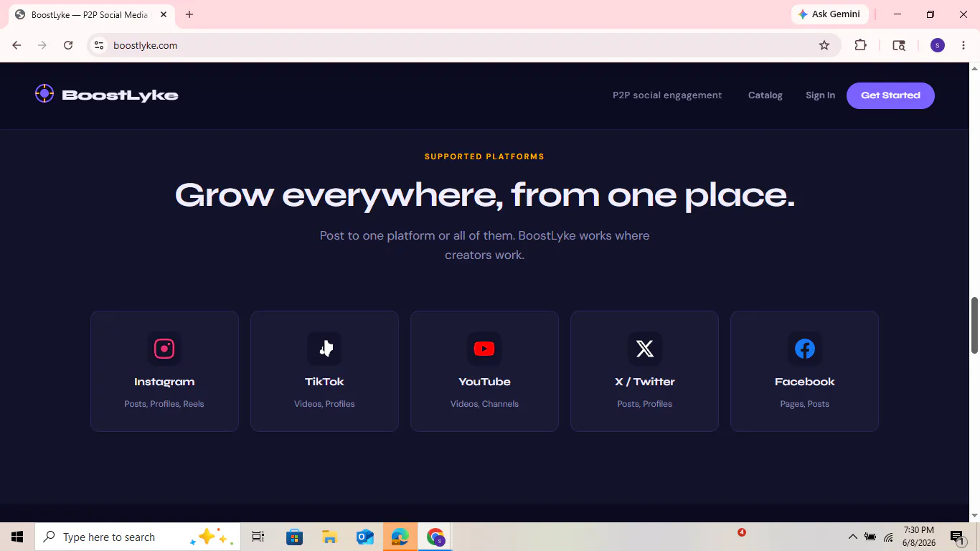
Task: Click the Instagram platform icon
Action: [164, 349]
